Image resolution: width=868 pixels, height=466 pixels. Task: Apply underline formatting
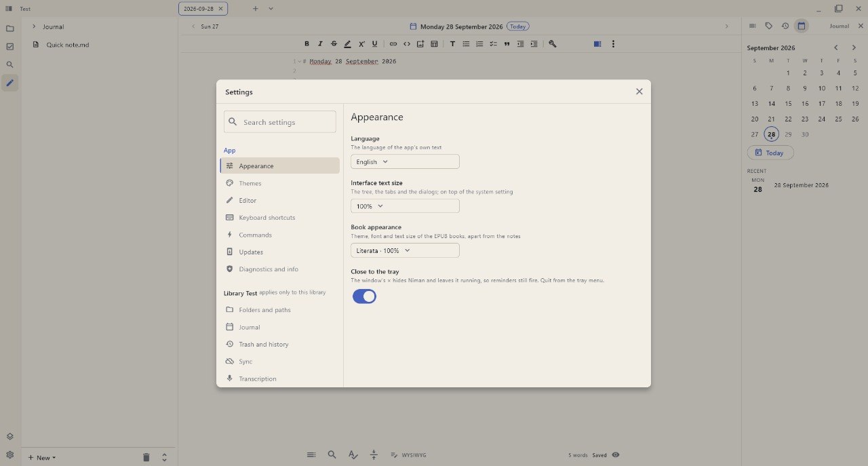point(374,43)
